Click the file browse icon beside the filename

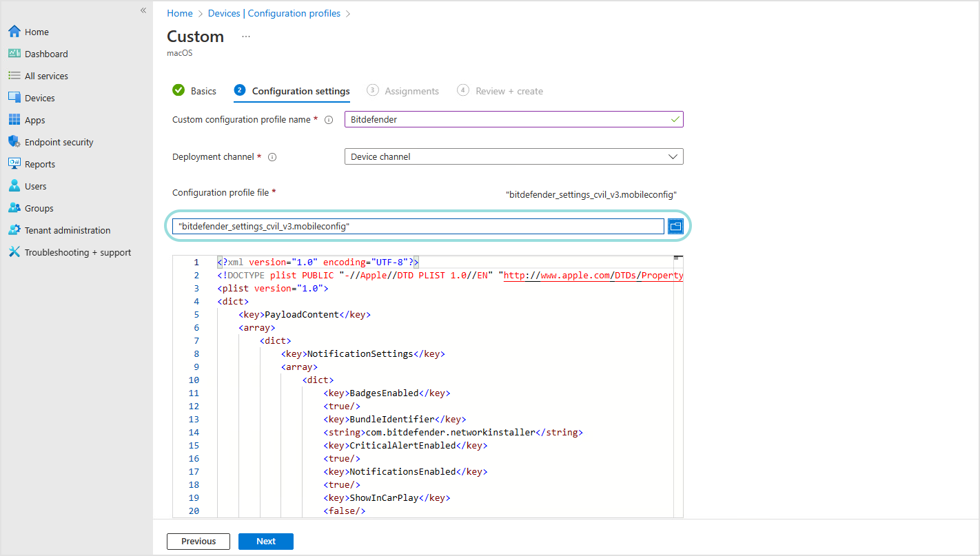pos(675,225)
